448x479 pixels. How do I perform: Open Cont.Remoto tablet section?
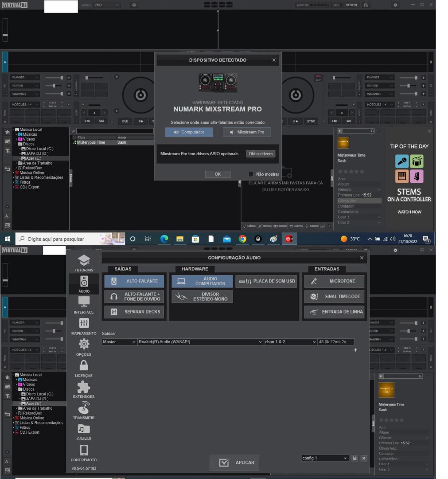pos(84,453)
